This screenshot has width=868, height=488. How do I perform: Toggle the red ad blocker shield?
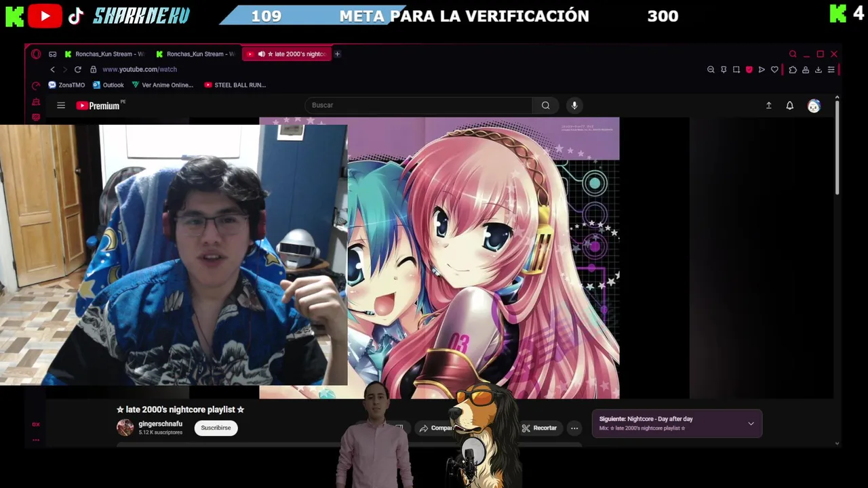tap(749, 69)
